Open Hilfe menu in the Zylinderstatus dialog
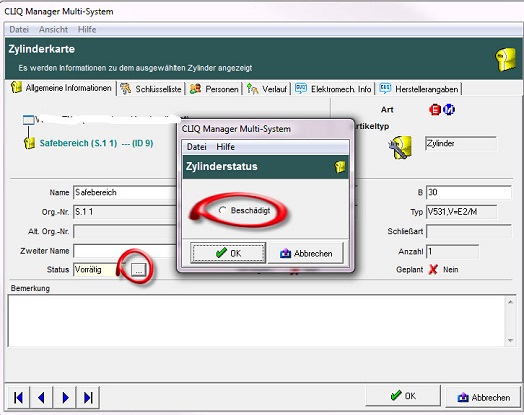Image resolution: width=524 pixels, height=415 pixels. pyautogui.click(x=225, y=147)
